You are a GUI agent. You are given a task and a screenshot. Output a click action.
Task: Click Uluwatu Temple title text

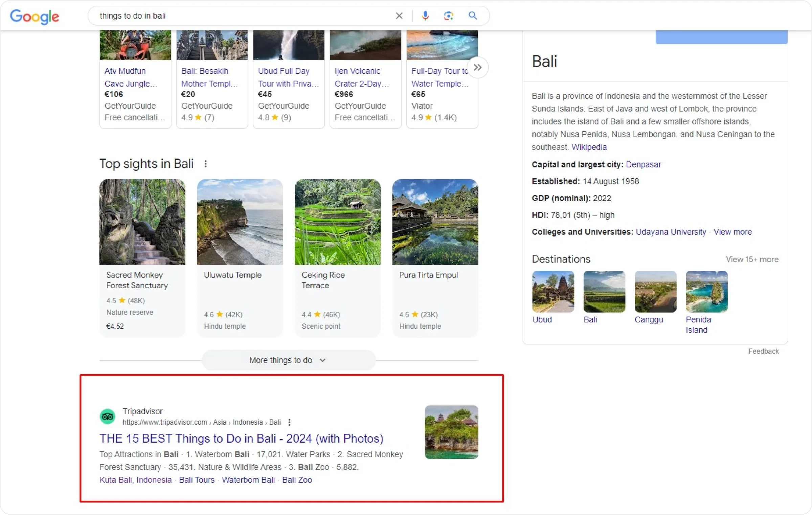233,275
